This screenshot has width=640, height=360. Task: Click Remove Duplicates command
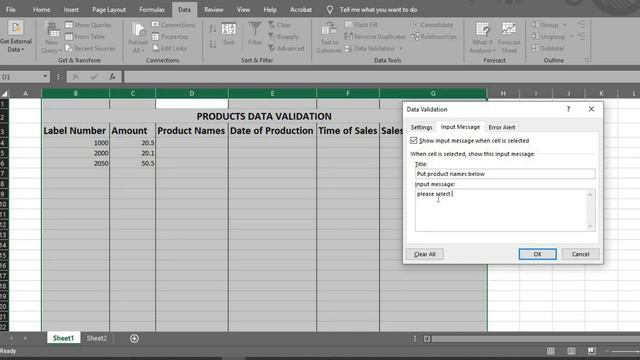(375, 37)
